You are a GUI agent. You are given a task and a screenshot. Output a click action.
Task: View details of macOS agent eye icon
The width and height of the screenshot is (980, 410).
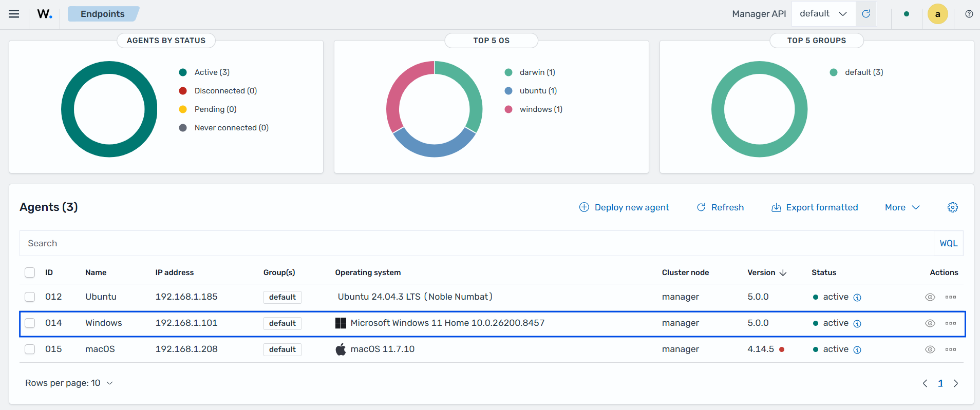(x=930, y=349)
